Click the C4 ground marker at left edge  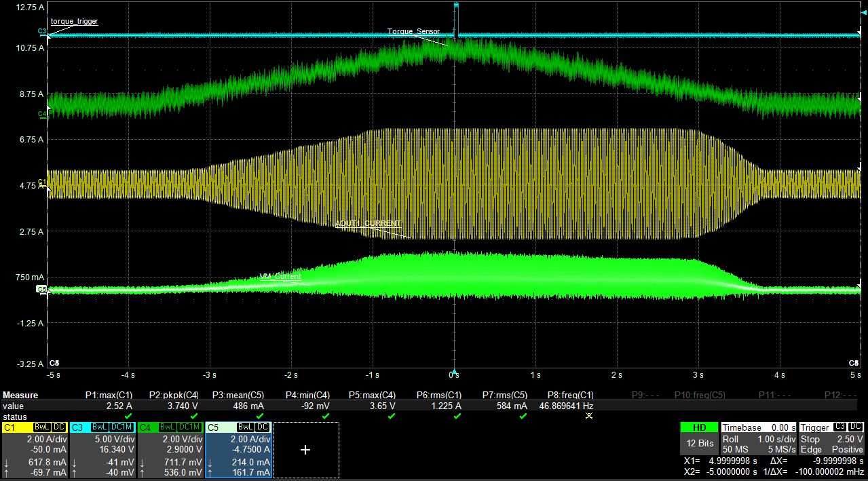[41, 113]
